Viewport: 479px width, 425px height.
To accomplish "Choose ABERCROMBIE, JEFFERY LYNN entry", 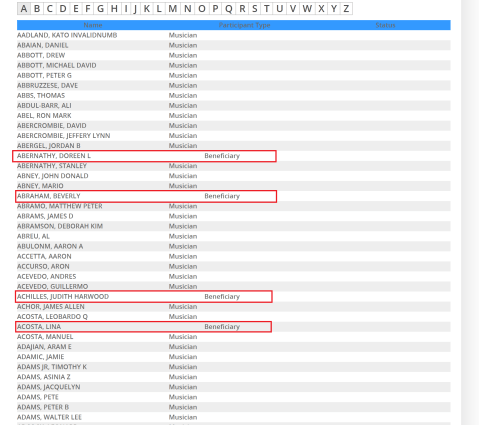I will coord(64,135).
